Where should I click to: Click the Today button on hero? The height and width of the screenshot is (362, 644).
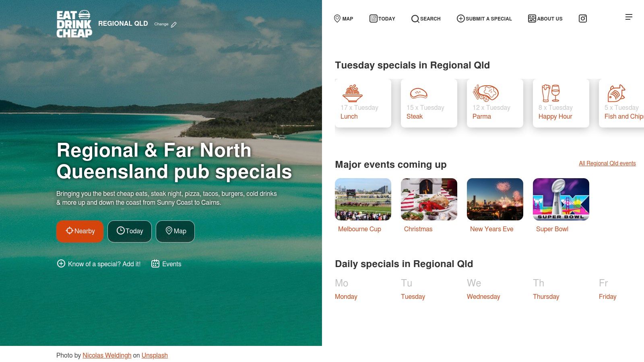130,231
